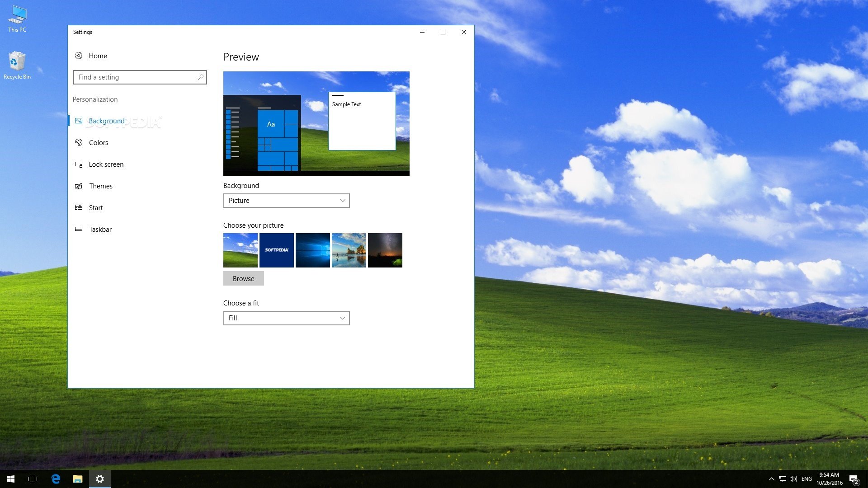Image resolution: width=868 pixels, height=488 pixels.
Task: Pick the night sky tent picture
Action: point(385,250)
